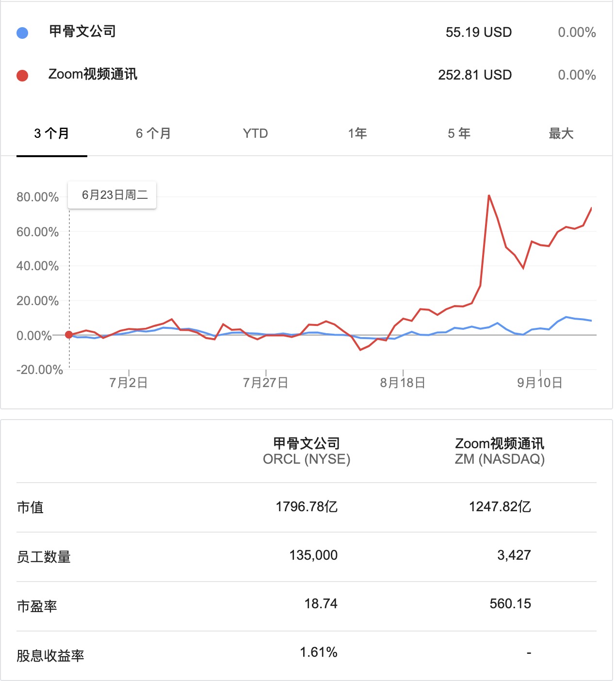Select the YTD range tab

click(255, 133)
